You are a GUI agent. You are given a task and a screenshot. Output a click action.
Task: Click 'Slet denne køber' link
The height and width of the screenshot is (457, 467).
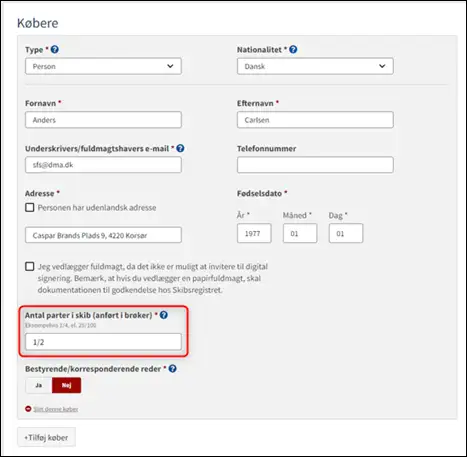(x=56, y=409)
